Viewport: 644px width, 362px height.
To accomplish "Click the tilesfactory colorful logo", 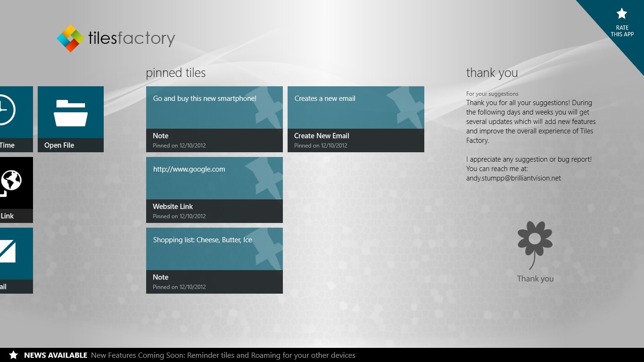I will point(71,38).
